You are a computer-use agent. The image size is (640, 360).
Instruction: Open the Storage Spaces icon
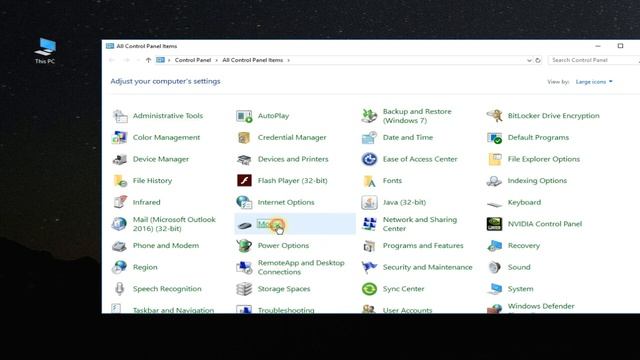pos(244,289)
